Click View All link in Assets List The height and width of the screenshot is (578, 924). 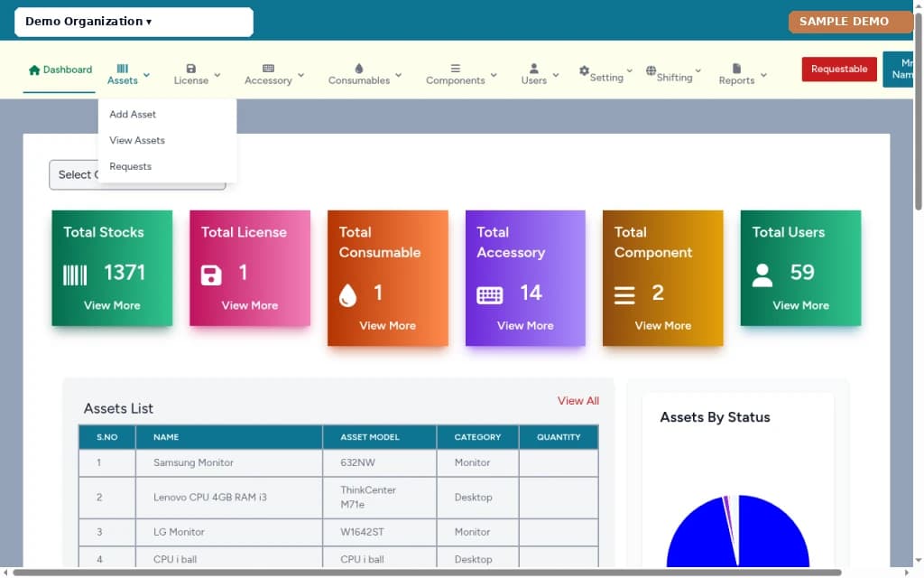pyautogui.click(x=578, y=401)
